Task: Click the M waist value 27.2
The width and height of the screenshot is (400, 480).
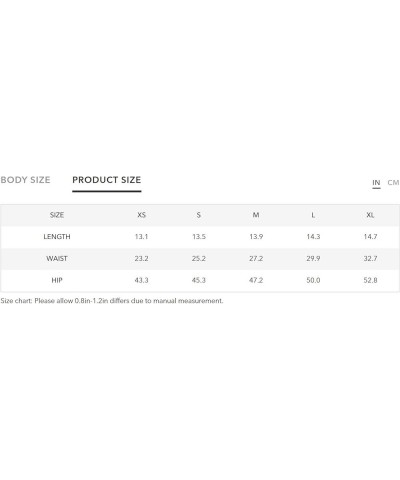Action: pyautogui.click(x=256, y=258)
